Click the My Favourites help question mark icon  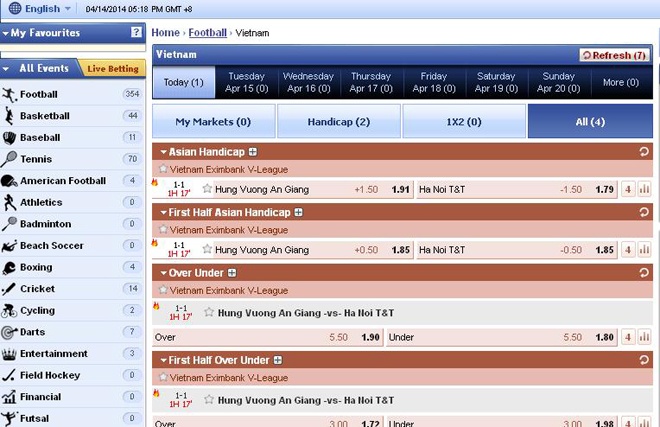click(x=136, y=33)
